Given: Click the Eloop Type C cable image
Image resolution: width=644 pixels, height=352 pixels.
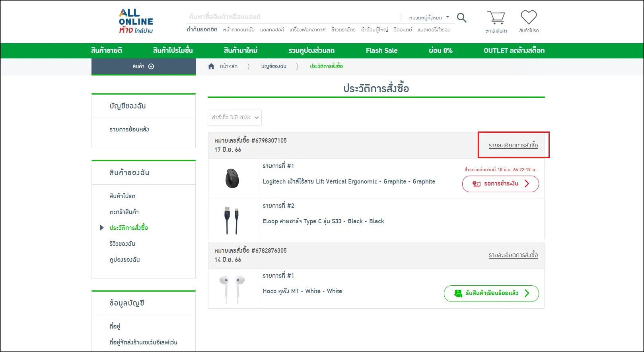Looking at the screenshot, I should pyautogui.click(x=232, y=219).
